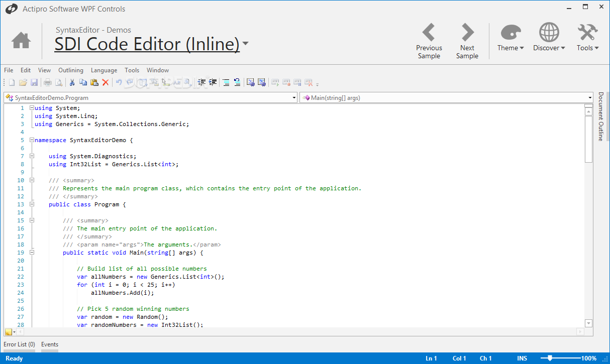Open the Tools dropdown with wrench icon
The height and width of the screenshot is (364, 610).
point(587,38)
